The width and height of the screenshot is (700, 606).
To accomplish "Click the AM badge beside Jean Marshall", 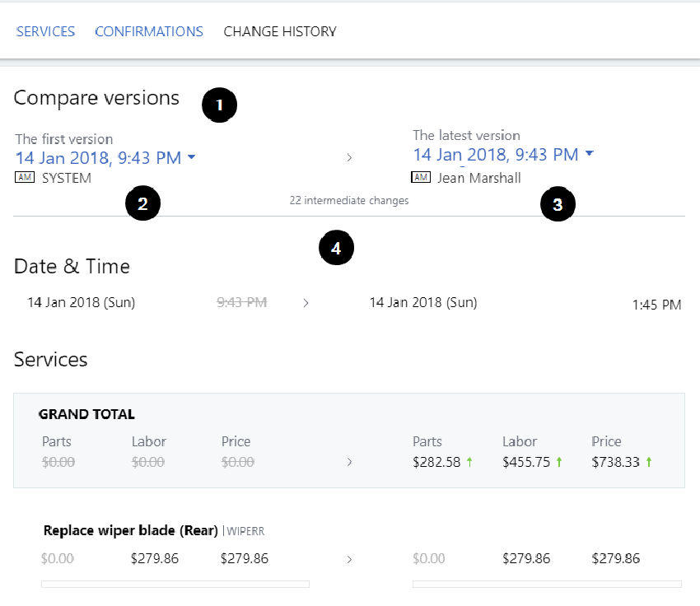I will click(420, 177).
